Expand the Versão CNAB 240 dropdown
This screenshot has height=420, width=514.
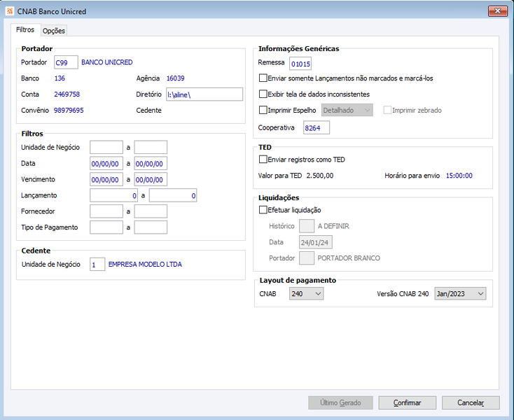460,293
